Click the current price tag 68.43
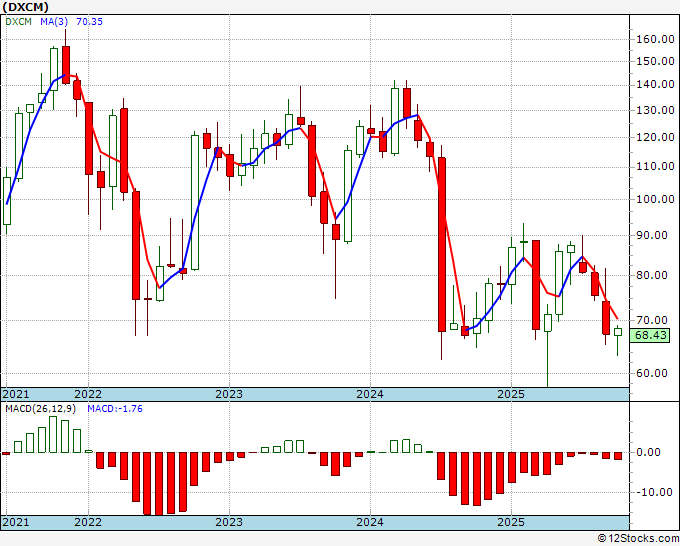This screenshot has height=546, width=680. tap(650, 335)
